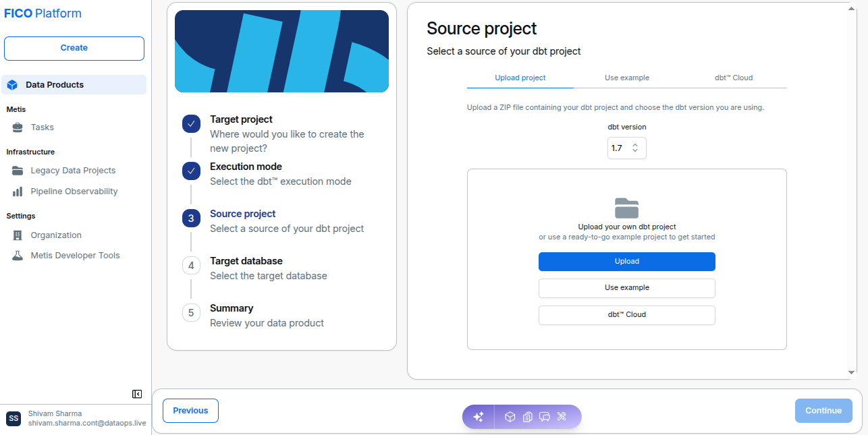The height and width of the screenshot is (435, 868).
Task: Click the clipboard icon in the floating toolbar
Action: point(528,417)
